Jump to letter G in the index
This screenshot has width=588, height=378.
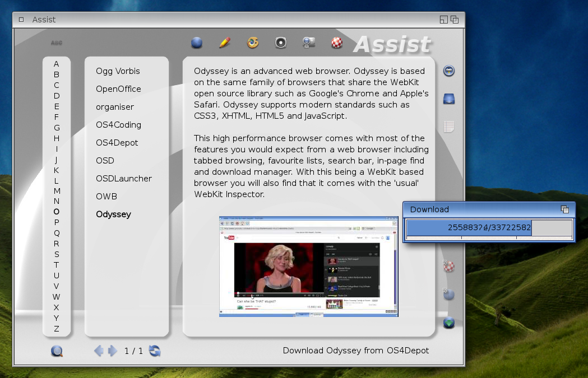click(56, 128)
